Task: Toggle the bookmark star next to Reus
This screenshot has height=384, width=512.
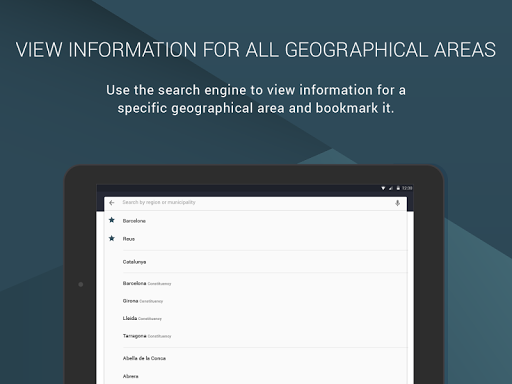Action: pos(112,238)
